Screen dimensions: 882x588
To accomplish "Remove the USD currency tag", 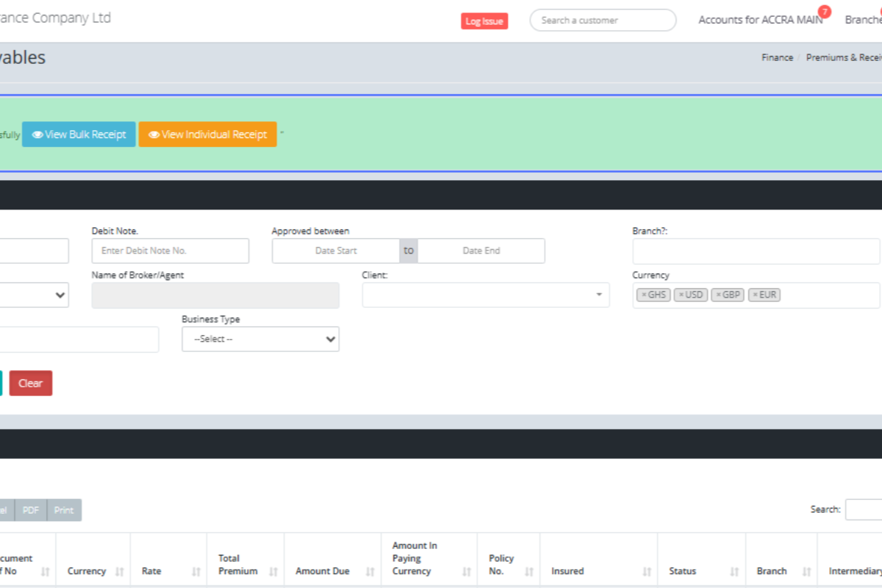I will (x=681, y=295).
